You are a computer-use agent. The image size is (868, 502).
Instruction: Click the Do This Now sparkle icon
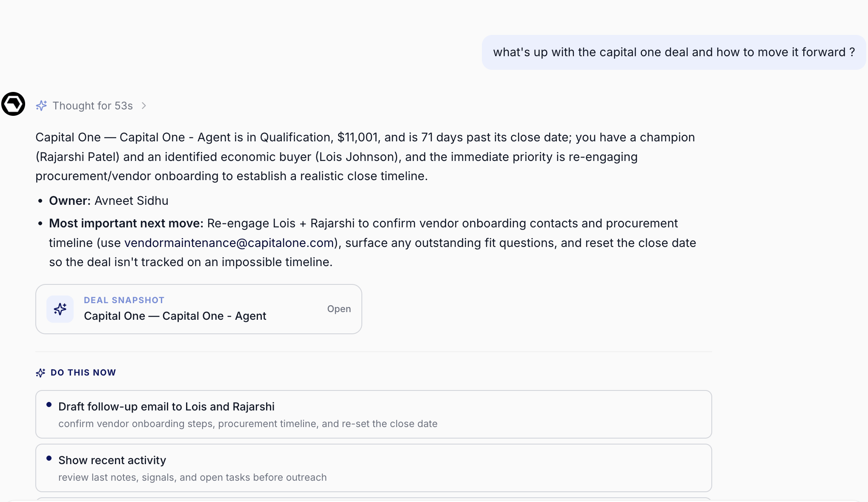click(x=40, y=373)
